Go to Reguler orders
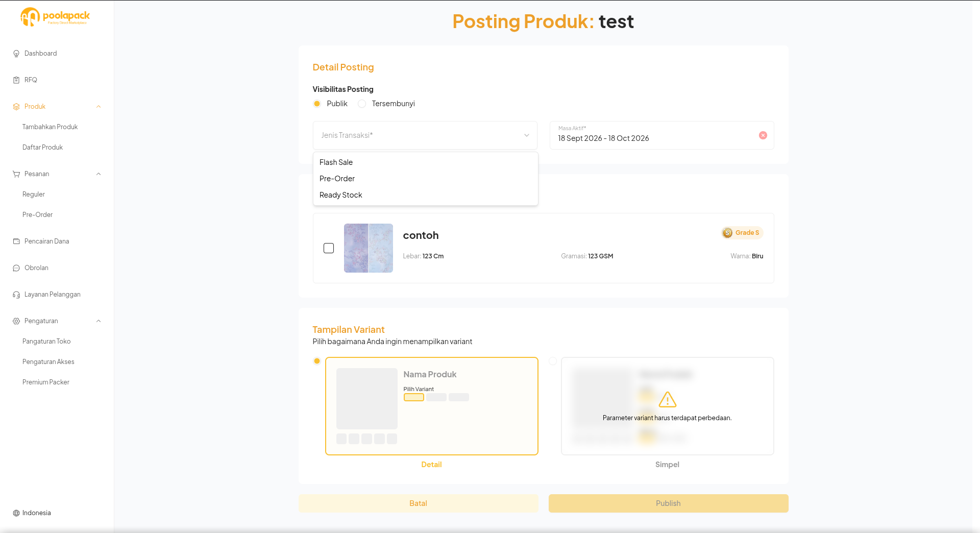The width and height of the screenshot is (980, 533). point(34,195)
